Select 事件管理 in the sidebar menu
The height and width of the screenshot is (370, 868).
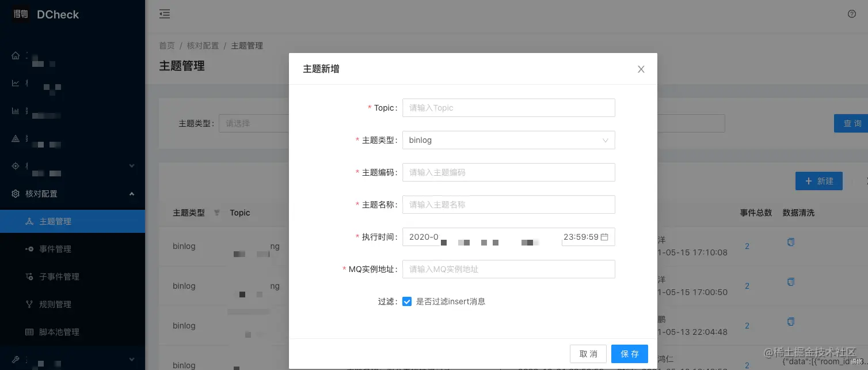[x=58, y=249]
